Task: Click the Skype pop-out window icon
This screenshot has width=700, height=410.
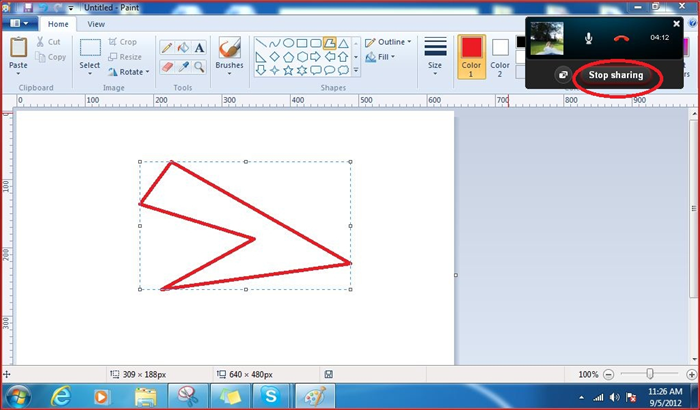Action: pos(563,75)
